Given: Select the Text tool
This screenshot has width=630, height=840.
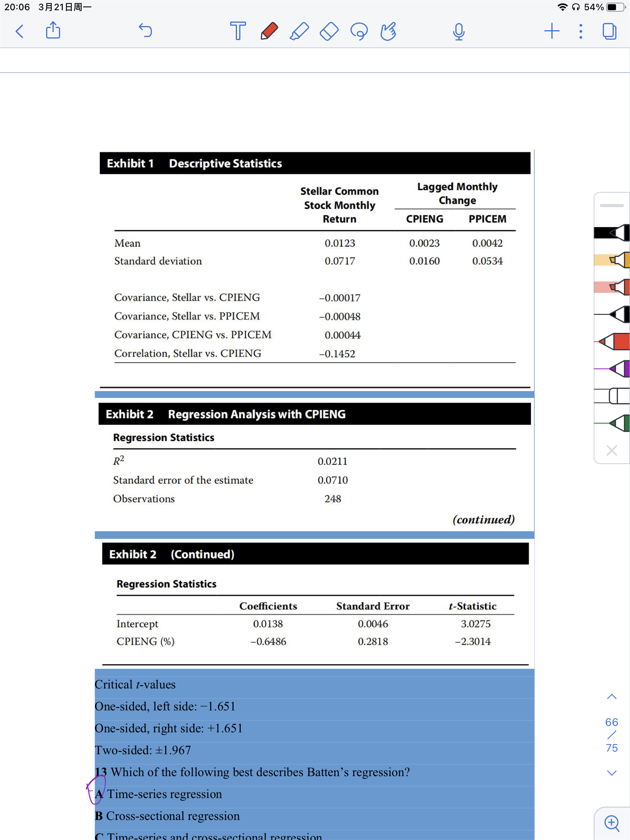Looking at the screenshot, I should click(x=238, y=31).
